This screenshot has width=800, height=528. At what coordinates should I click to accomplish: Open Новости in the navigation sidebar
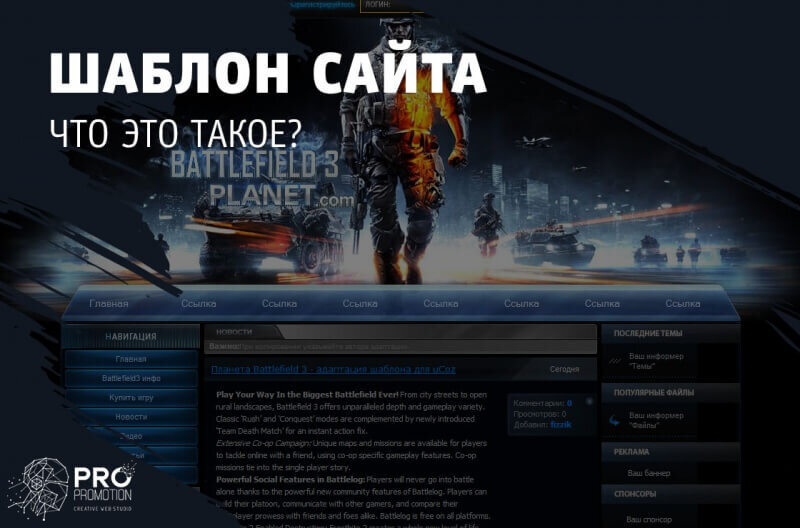pyautogui.click(x=131, y=417)
